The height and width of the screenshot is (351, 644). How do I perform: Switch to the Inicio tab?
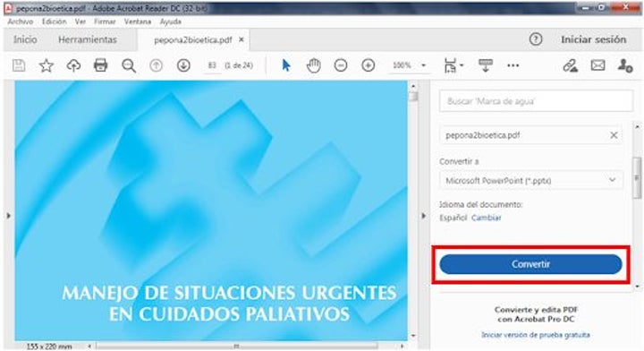coord(25,39)
